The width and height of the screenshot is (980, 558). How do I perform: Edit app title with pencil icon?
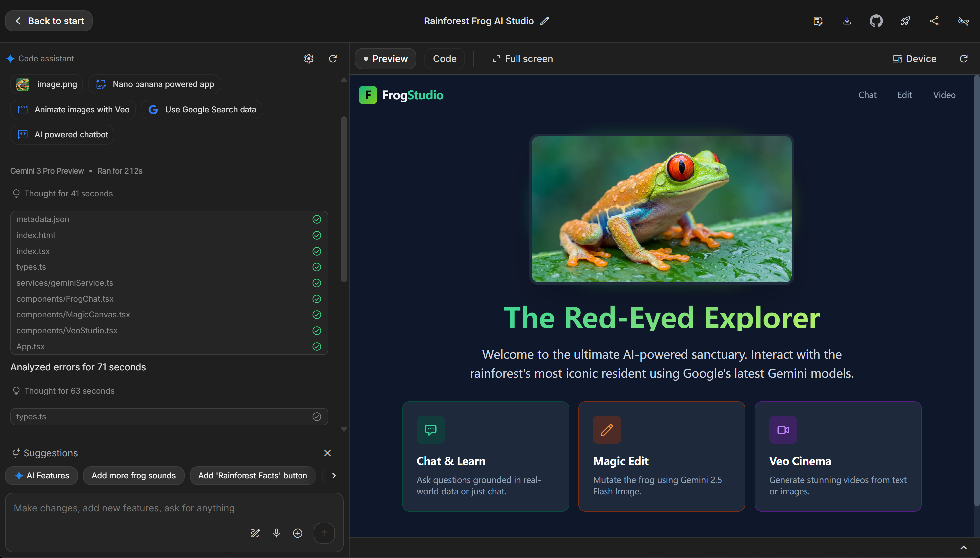(x=545, y=21)
